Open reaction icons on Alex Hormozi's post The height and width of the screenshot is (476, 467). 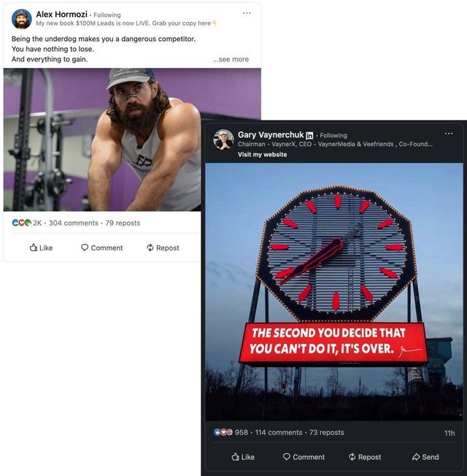point(21,223)
